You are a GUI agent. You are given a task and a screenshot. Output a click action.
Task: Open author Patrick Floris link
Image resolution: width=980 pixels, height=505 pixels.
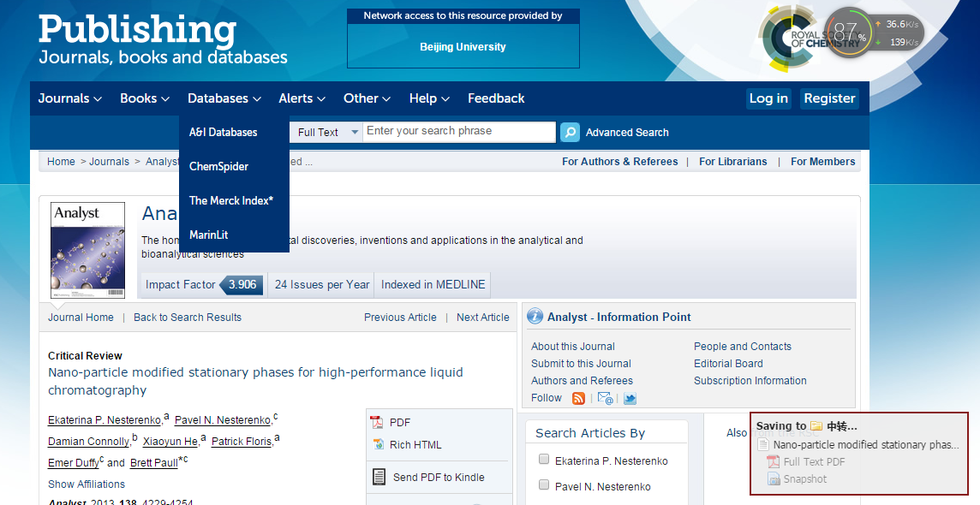(x=242, y=442)
